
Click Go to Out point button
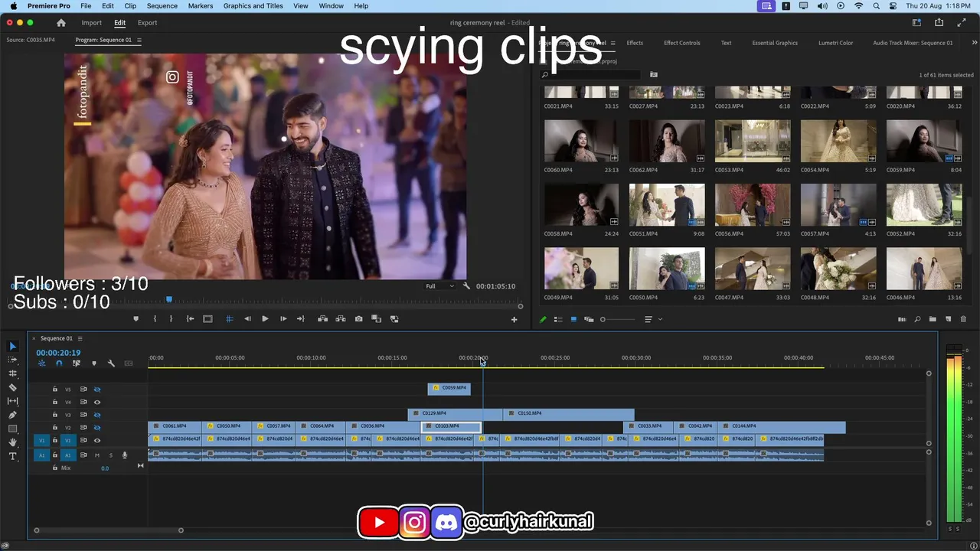point(301,319)
